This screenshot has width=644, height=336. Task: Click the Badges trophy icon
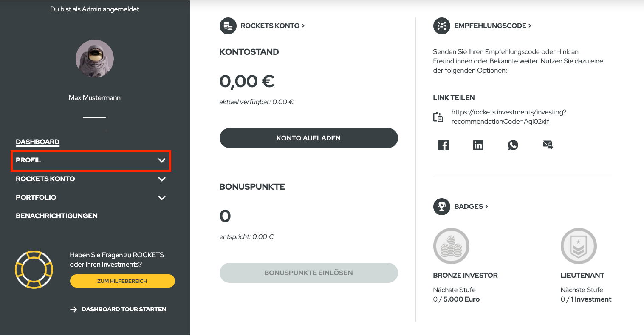pos(441,207)
